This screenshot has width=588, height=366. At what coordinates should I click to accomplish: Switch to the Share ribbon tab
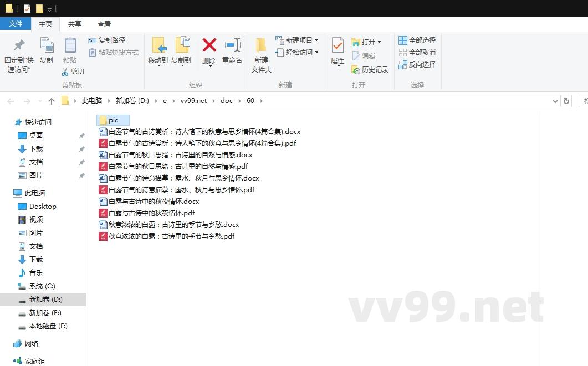[x=75, y=24]
